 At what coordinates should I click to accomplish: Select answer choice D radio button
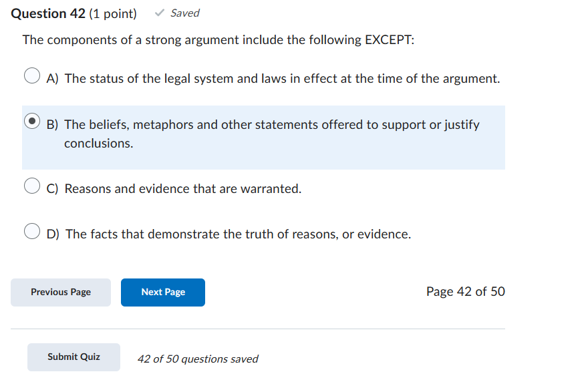click(31, 230)
